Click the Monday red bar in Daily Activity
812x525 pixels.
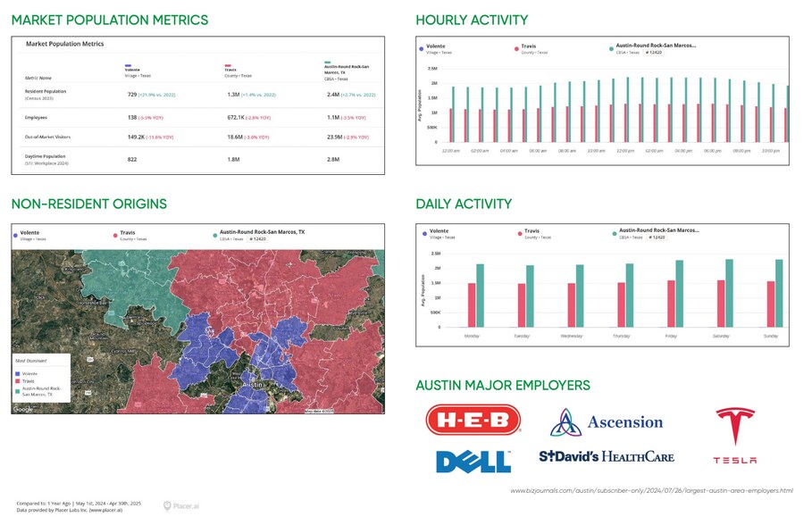click(472, 304)
